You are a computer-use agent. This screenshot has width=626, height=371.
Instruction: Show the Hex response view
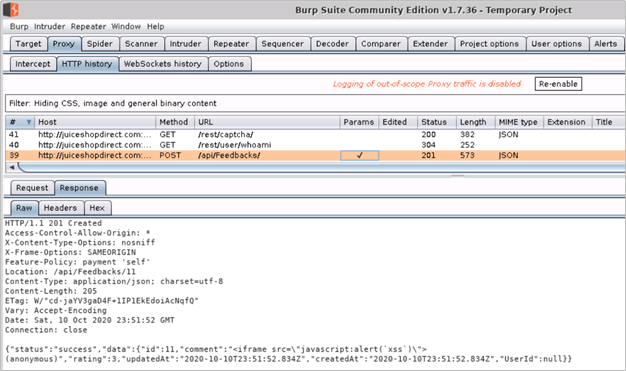(x=97, y=208)
